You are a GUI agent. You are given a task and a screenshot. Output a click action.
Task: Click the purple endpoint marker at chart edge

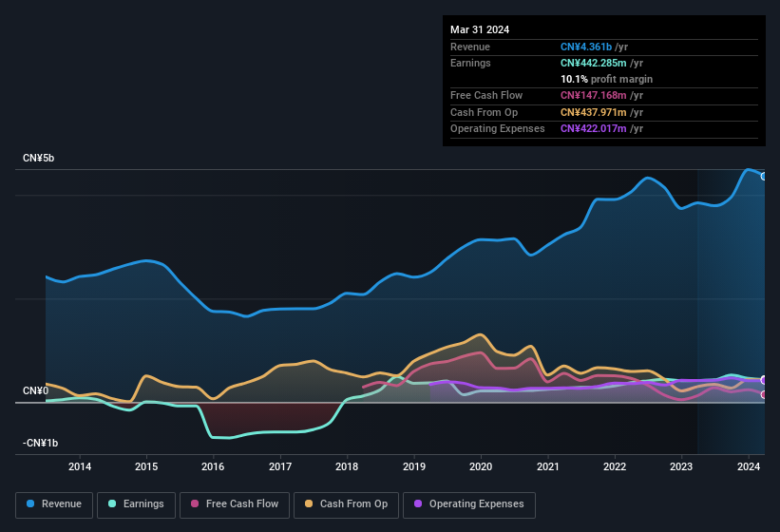click(x=764, y=380)
